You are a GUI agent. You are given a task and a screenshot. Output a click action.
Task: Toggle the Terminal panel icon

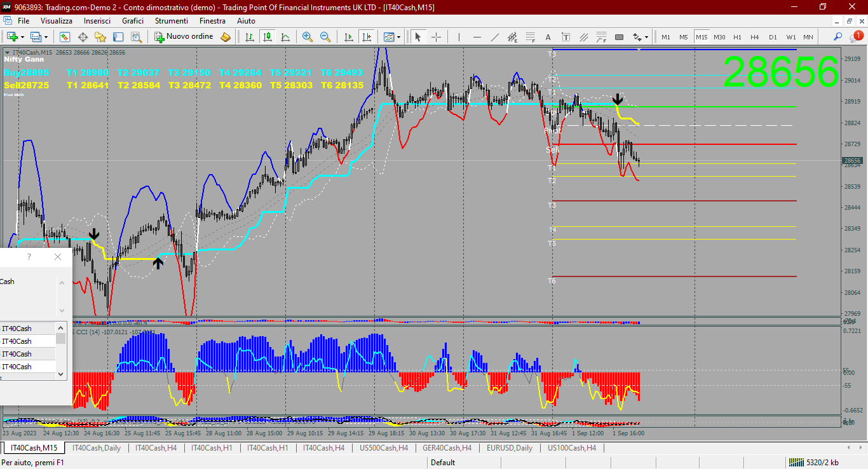[x=118, y=37]
